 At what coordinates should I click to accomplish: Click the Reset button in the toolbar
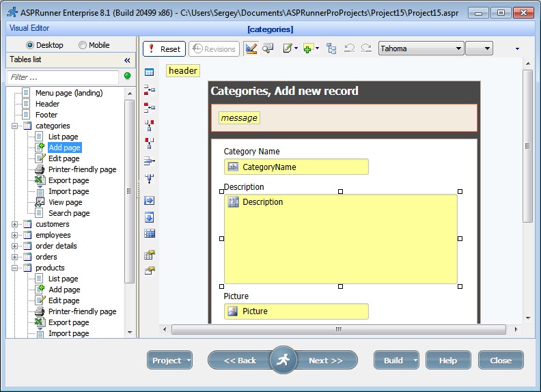(164, 48)
